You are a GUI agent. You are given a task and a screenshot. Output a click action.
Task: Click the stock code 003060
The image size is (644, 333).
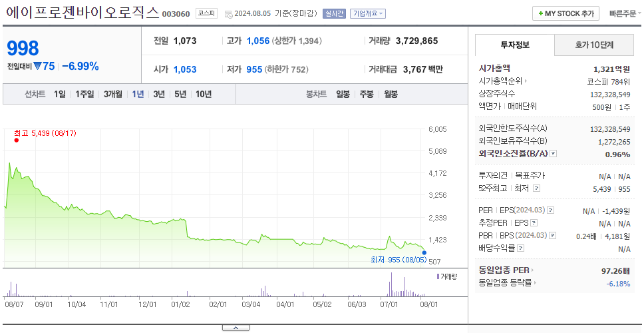pyautogui.click(x=176, y=15)
